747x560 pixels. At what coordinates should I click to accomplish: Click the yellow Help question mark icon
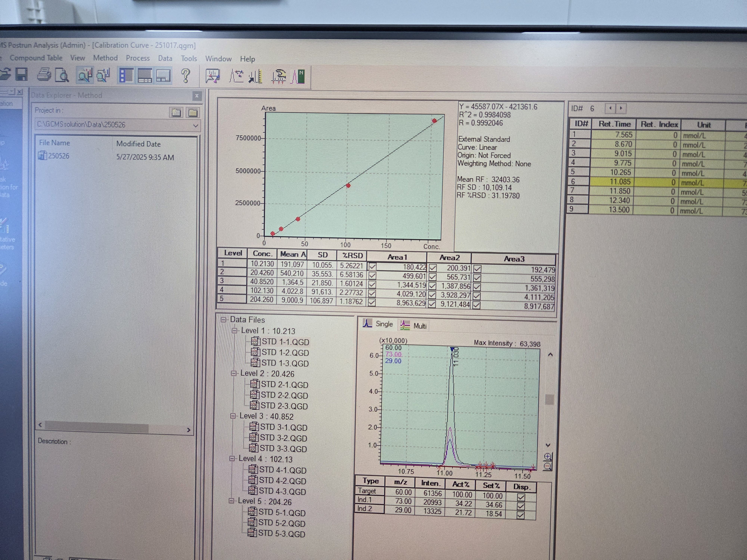tap(185, 76)
